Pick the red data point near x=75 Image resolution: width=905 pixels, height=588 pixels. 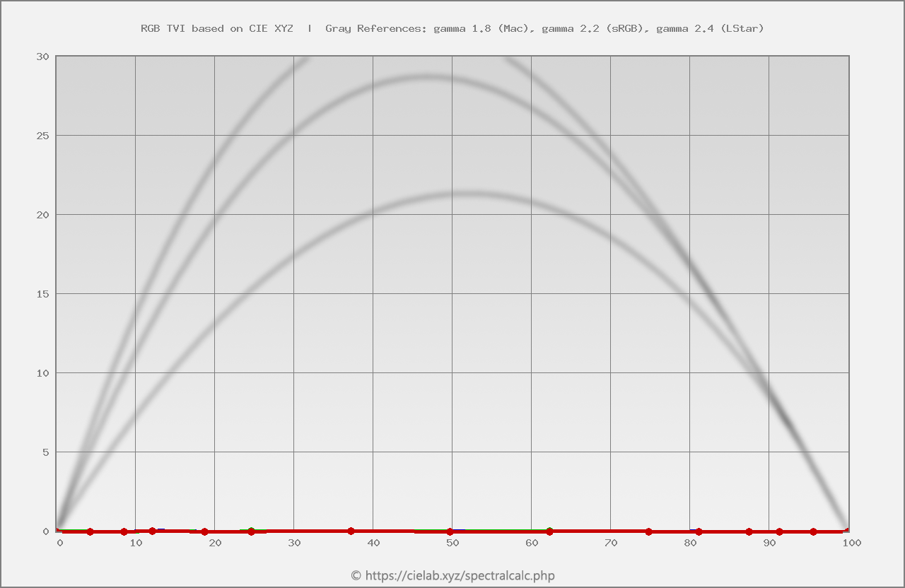point(648,531)
